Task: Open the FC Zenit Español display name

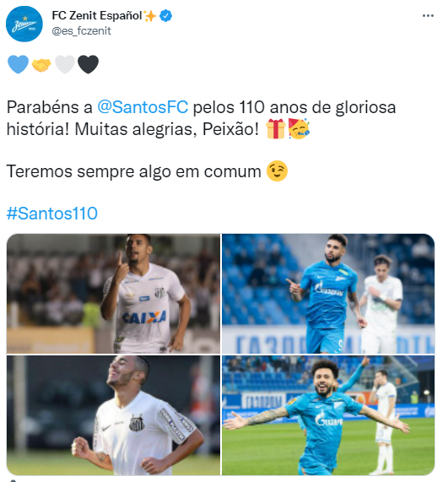Action: point(97,15)
